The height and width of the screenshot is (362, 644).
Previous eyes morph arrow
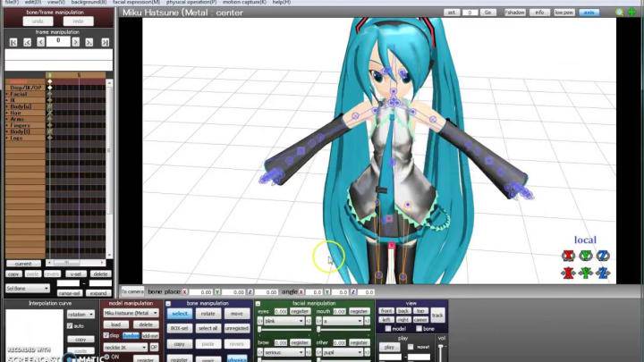coord(260,321)
